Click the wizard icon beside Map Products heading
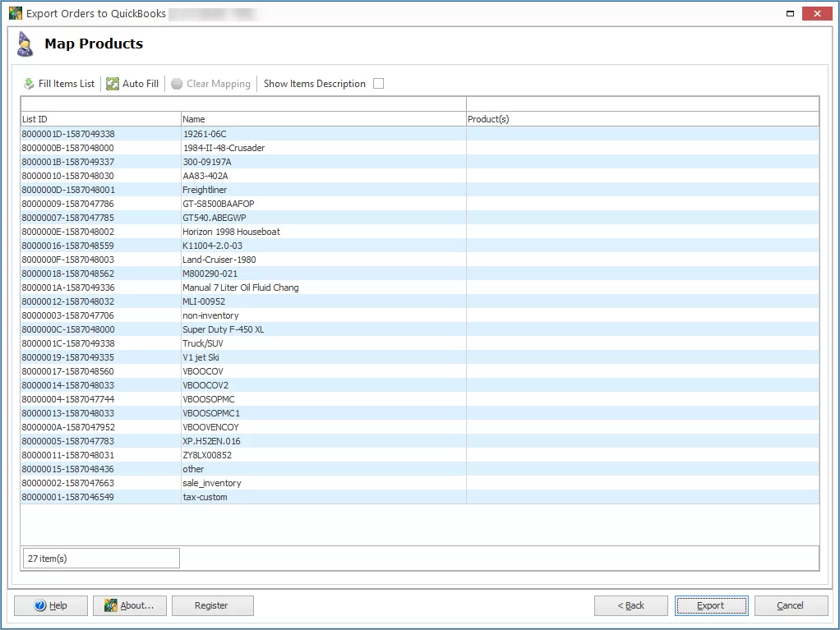840x630 pixels. [x=24, y=43]
